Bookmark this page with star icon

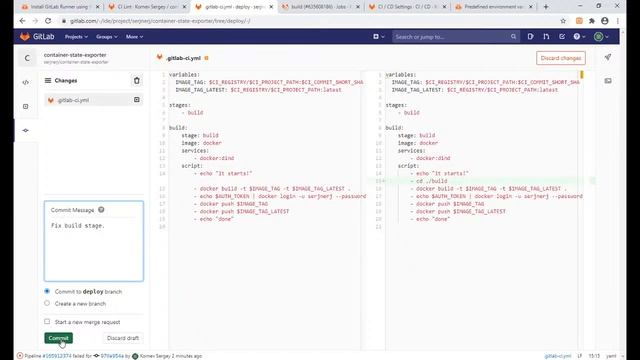click(563, 21)
